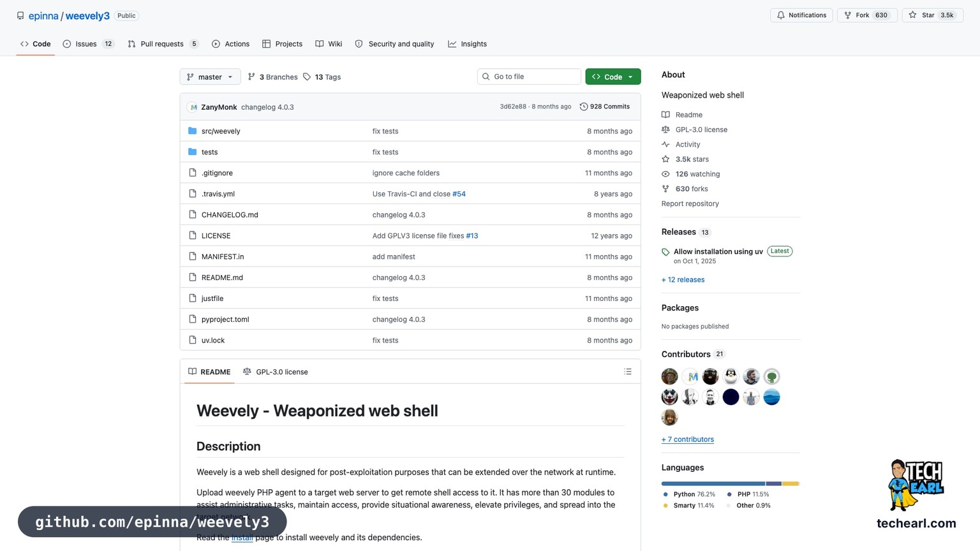Click ZanyMonk's avatar in the commit bar
Image resolution: width=980 pixels, height=551 pixels.
tap(193, 107)
